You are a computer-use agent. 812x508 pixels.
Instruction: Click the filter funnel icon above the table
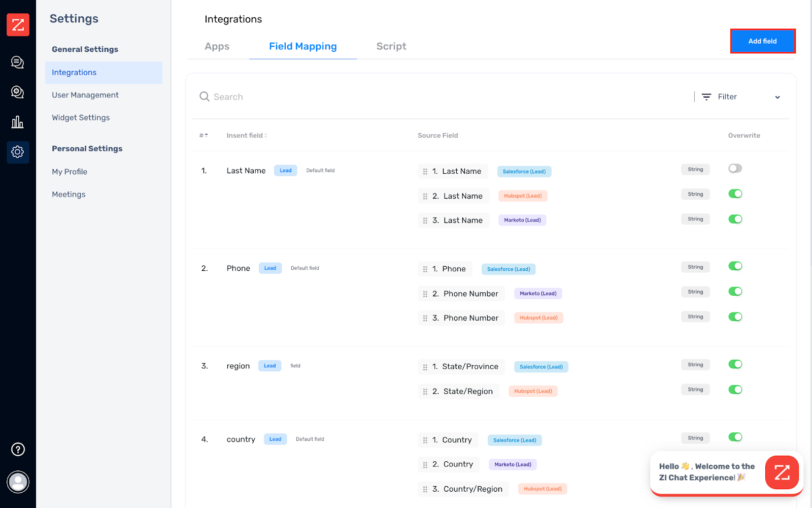706,97
